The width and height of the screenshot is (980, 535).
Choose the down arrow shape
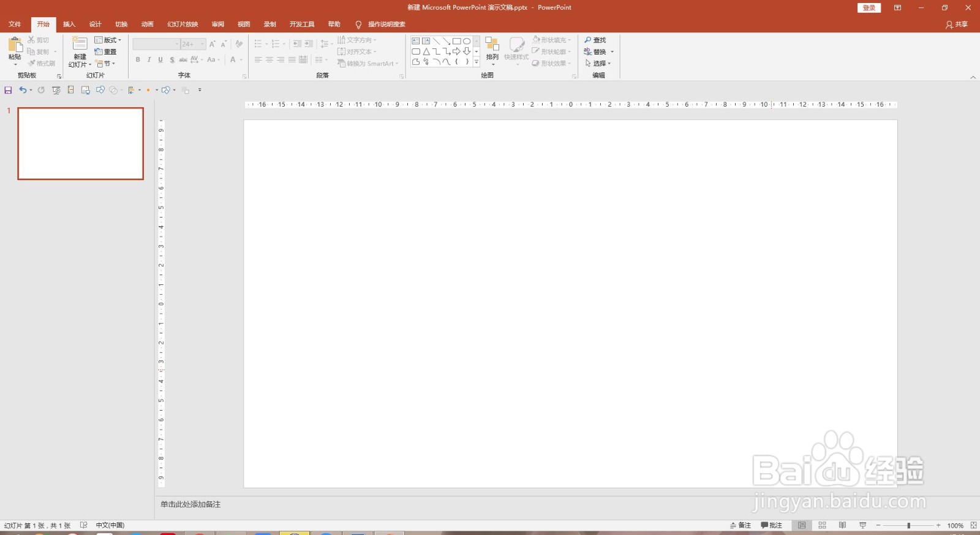click(x=467, y=51)
